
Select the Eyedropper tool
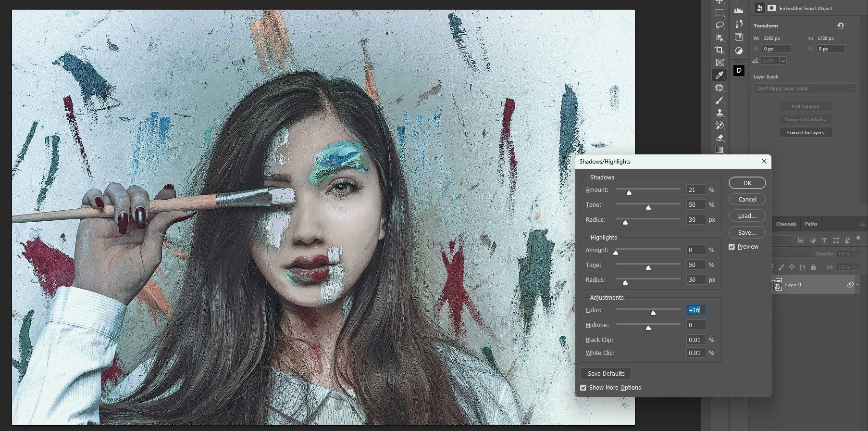(x=719, y=75)
